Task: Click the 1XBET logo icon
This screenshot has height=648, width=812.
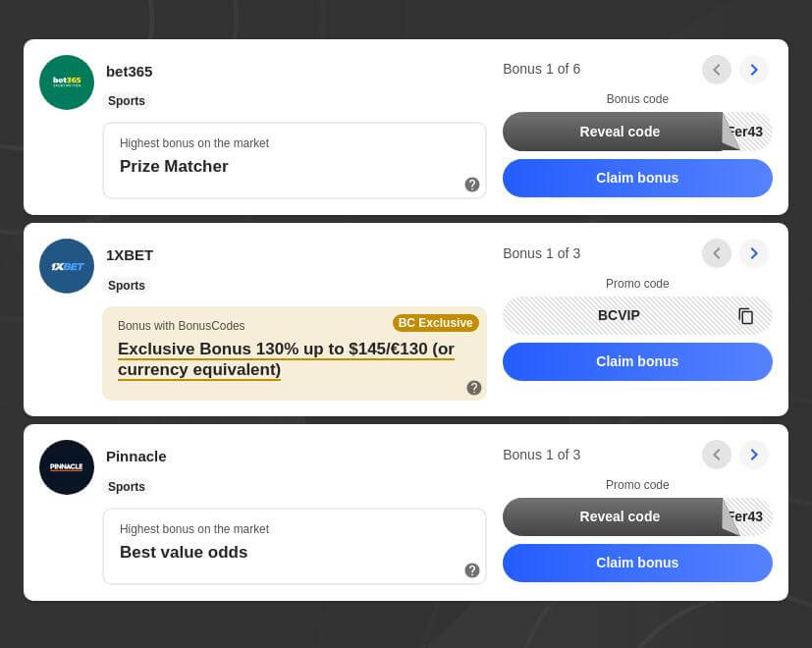Action: pos(67,266)
